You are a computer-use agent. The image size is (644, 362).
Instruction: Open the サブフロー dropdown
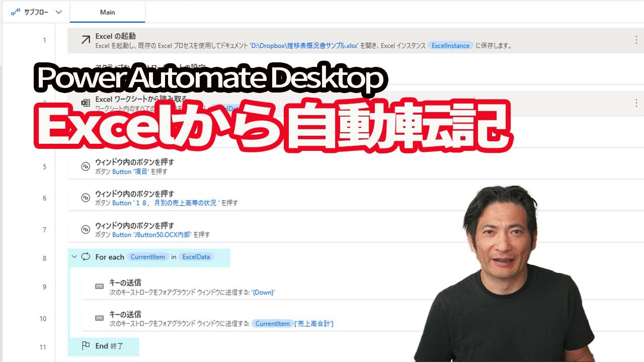37,12
